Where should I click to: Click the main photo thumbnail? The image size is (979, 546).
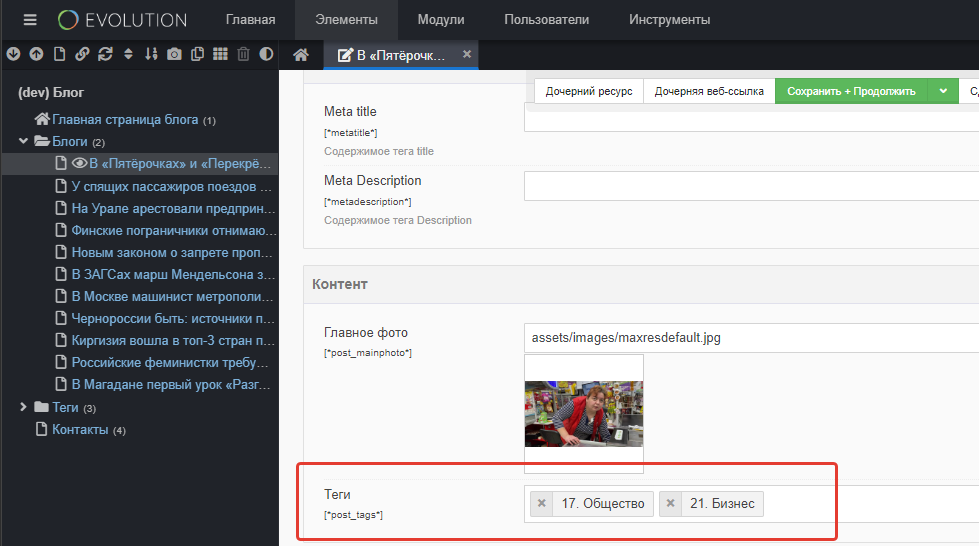(584, 413)
